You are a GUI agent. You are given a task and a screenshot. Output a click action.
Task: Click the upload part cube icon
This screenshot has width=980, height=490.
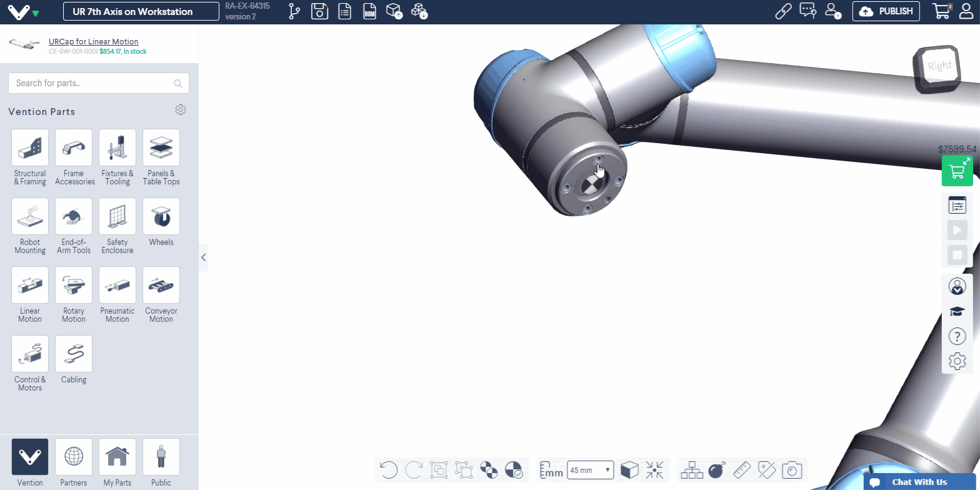click(394, 11)
